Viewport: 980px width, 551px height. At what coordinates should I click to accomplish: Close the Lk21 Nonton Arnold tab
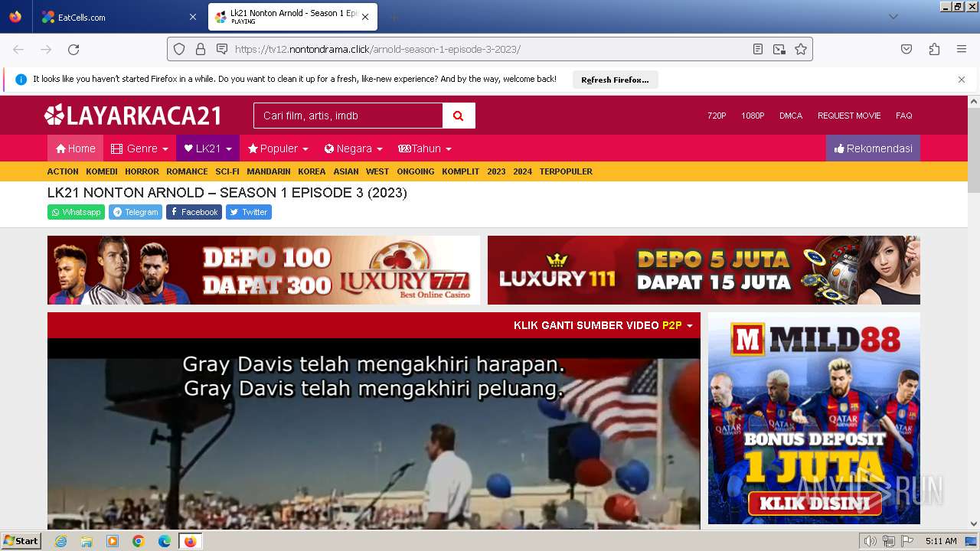point(365,17)
